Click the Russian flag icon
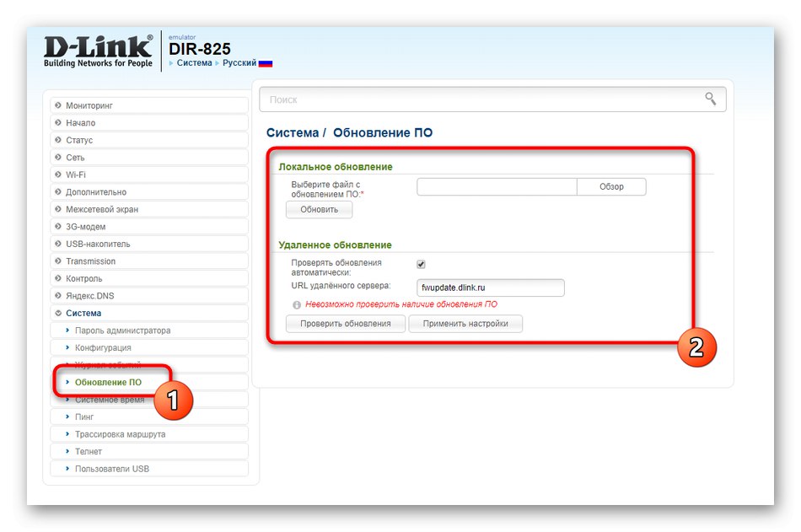Screen dimensions: 801x532 coord(266,63)
